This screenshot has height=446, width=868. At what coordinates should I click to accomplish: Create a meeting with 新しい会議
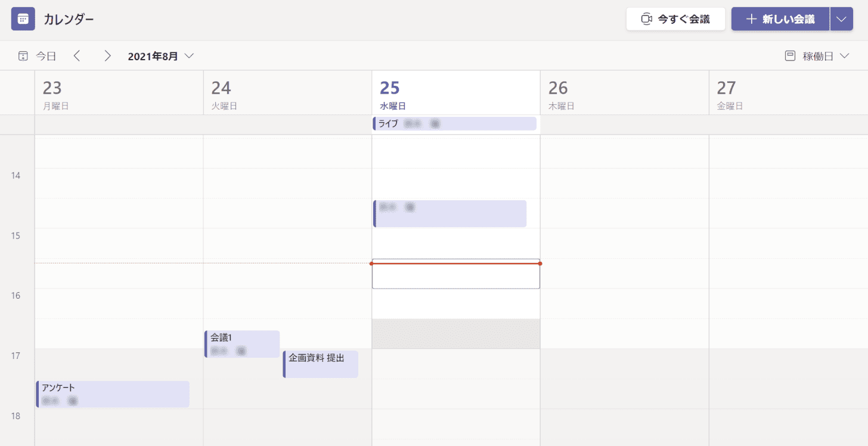click(x=780, y=19)
